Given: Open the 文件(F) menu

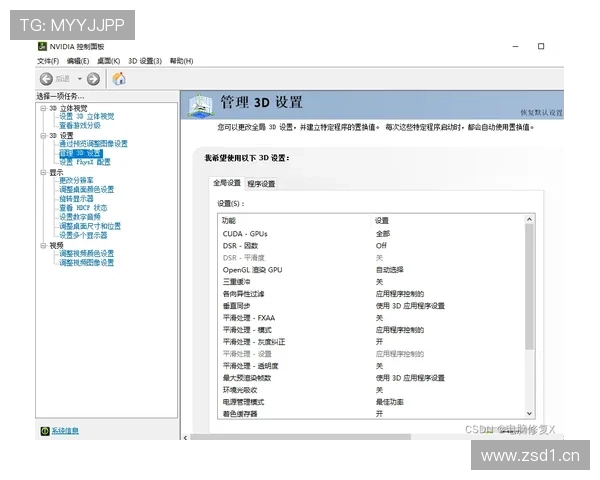Looking at the screenshot, I should (48, 61).
